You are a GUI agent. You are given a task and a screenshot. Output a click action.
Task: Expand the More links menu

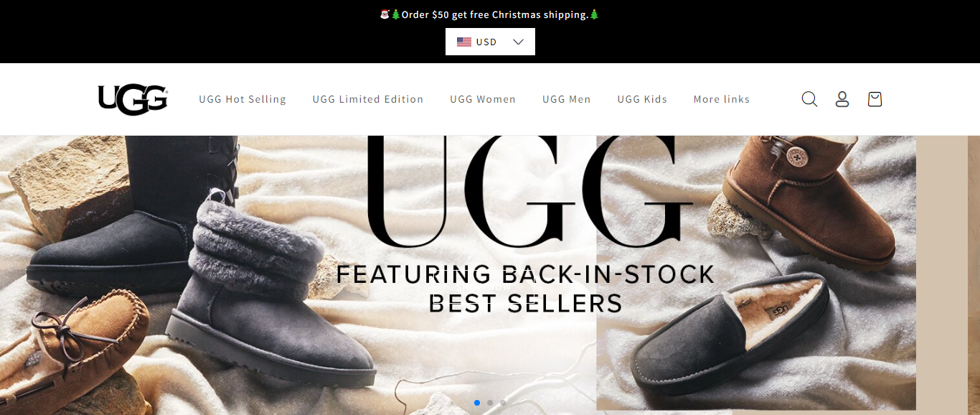(x=722, y=99)
